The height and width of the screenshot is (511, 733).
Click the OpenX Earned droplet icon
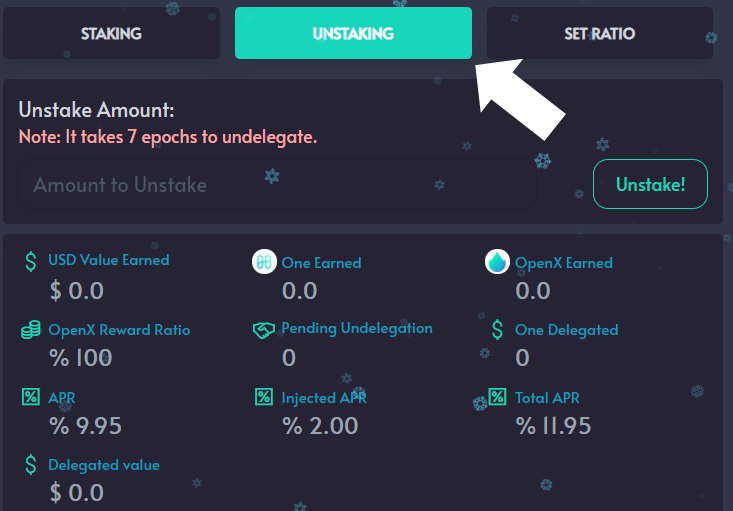pyautogui.click(x=497, y=262)
